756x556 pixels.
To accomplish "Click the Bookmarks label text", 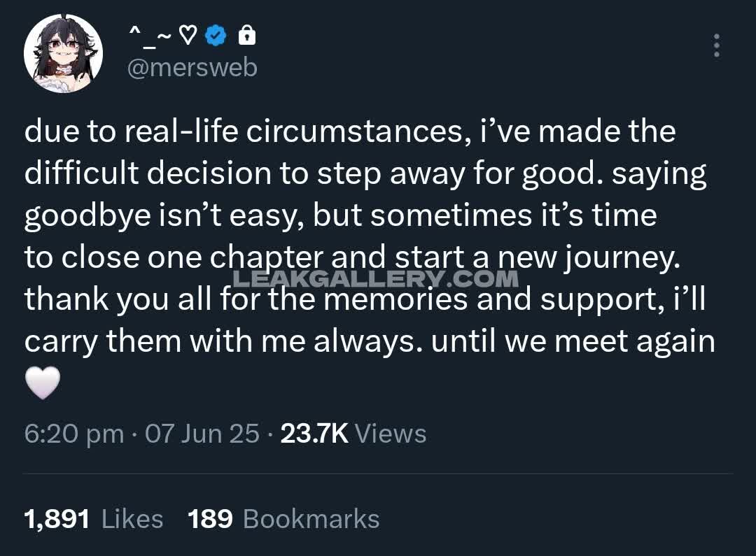I will click(311, 519).
